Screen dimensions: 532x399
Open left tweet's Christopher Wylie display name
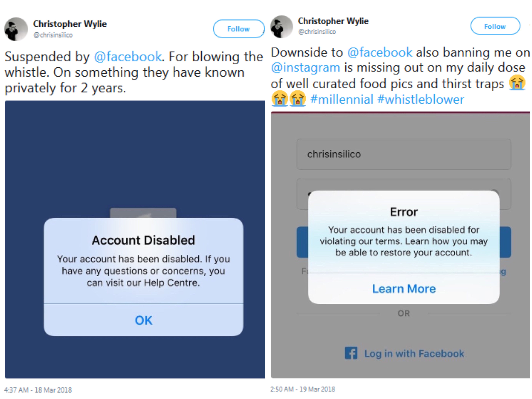click(70, 24)
